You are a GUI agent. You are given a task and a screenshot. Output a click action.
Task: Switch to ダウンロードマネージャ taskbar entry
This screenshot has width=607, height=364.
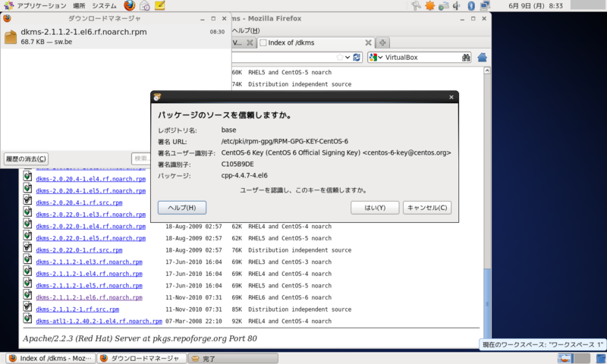pos(142,358)
